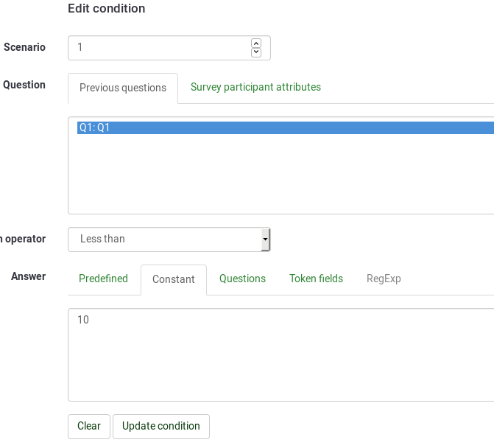Expand the Less than operator dropdown
494x448 pixels.
click(x=169, y=239)
